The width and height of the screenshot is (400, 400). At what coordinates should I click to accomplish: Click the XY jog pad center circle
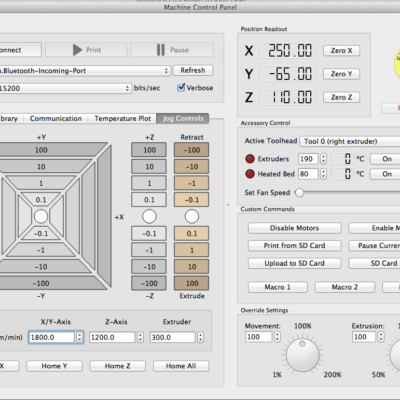41,216
